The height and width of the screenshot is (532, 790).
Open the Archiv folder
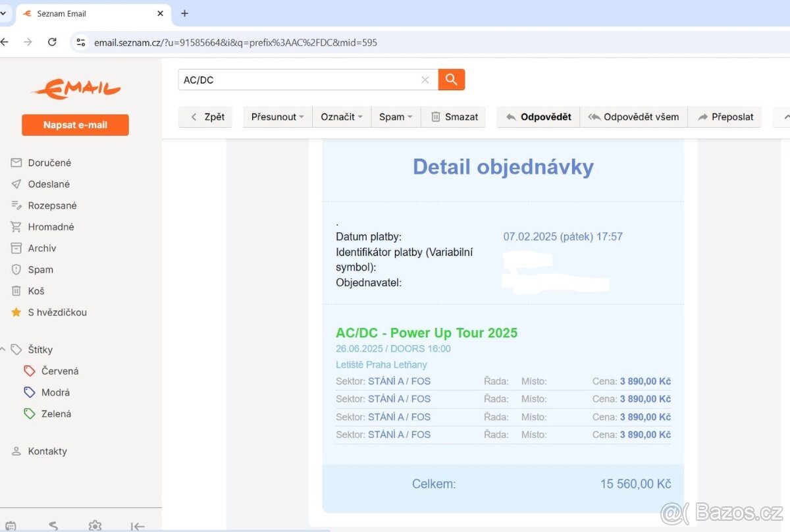34,248
